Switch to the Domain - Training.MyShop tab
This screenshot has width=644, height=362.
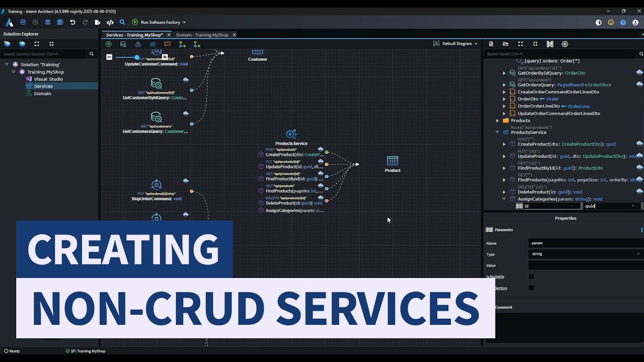click(202, 35)
